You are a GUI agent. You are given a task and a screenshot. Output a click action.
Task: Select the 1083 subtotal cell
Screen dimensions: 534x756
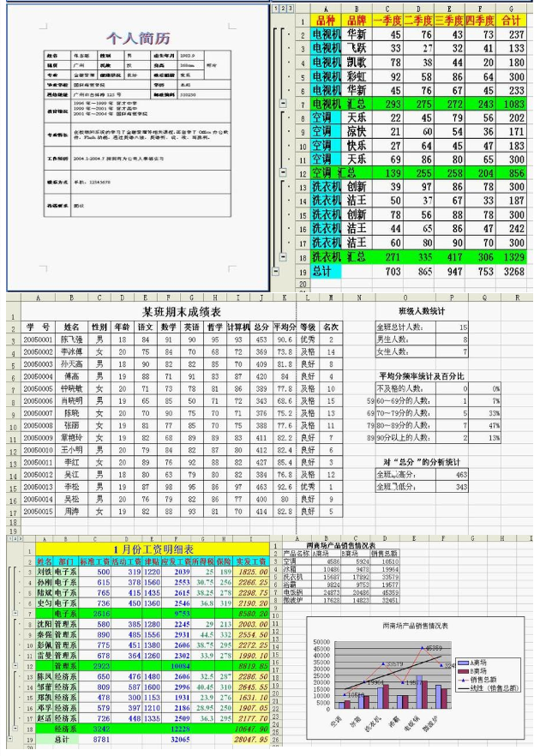click(511, 104)
